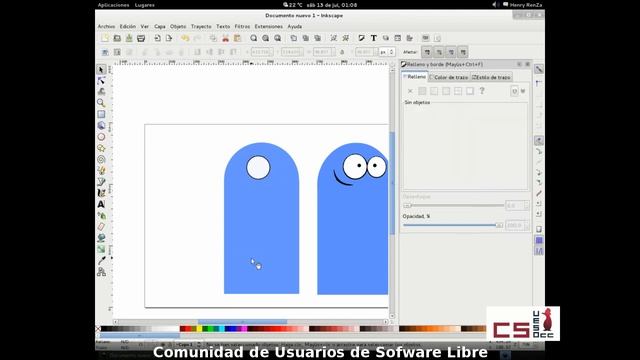Select the Eraser tool
The image size is (640, 360).
coord(101,227)
